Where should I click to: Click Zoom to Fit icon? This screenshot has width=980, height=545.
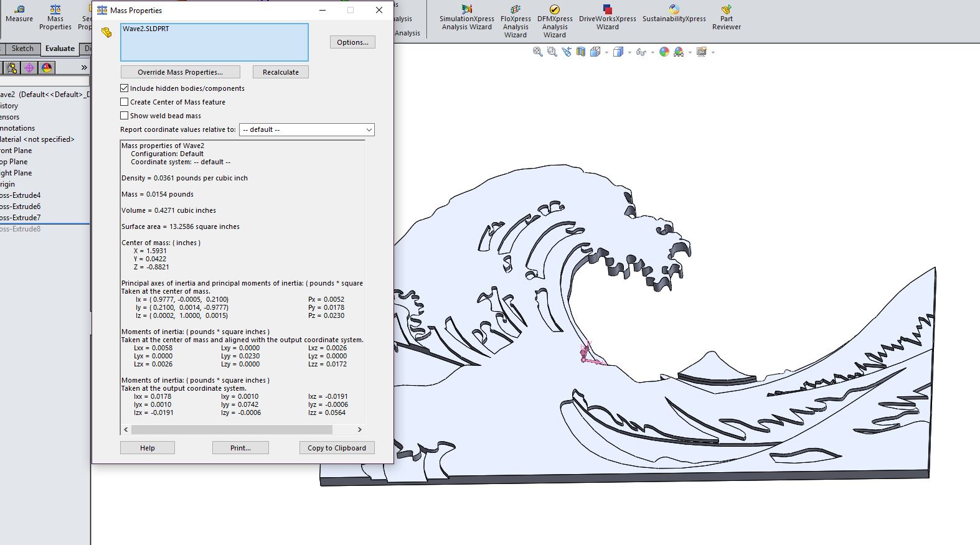[x=538, y=52]
